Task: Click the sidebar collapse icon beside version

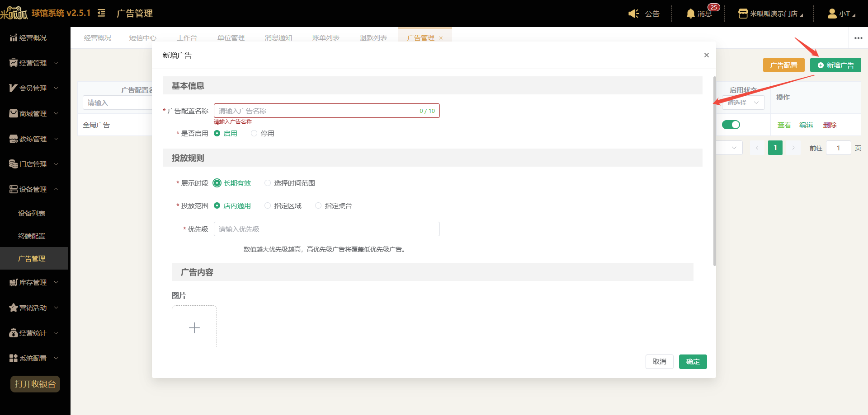Action: point(102,13)
